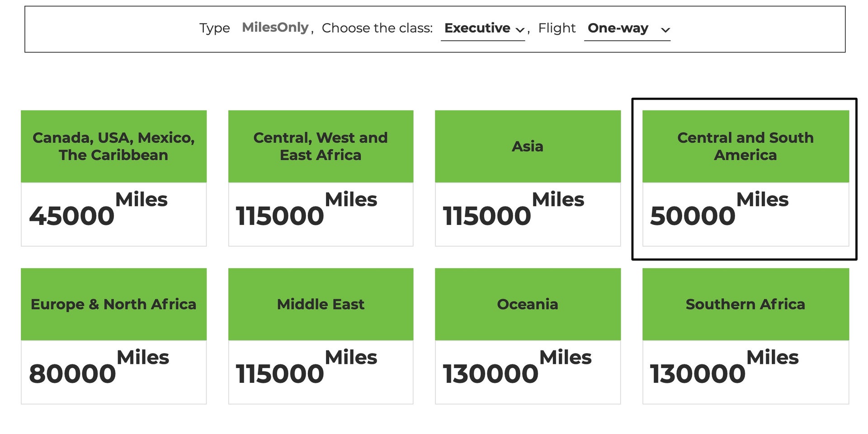Click the 80000 Miles value
The width and height of the screenshot is (868, 434).
point(73,374)
